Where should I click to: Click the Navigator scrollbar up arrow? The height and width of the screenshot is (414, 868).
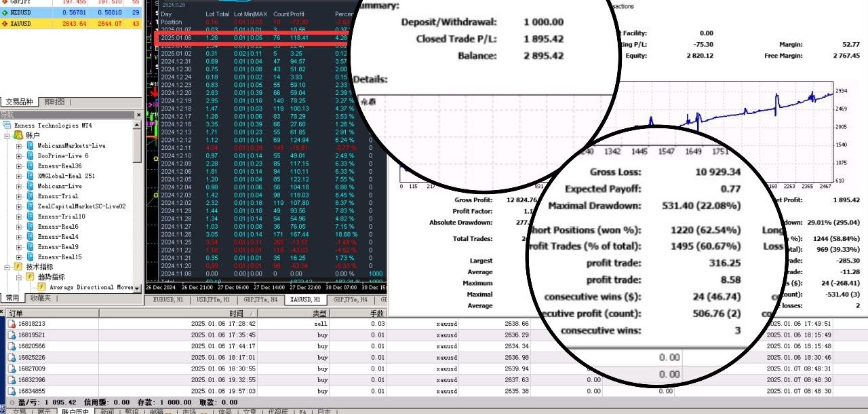tap(138, 126)
